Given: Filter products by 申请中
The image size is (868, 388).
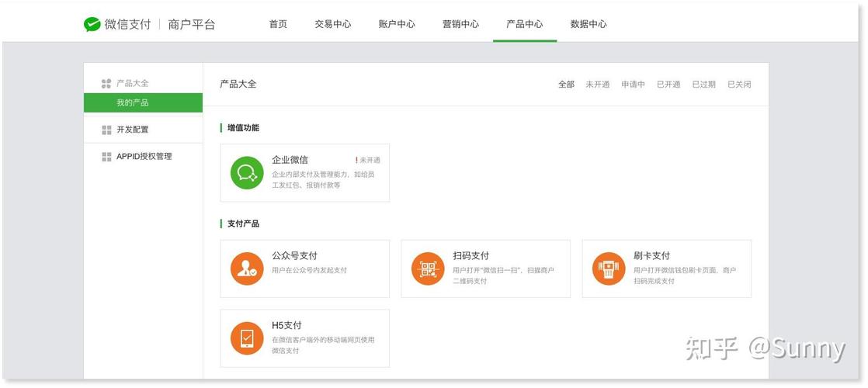Looking at the screenshot, I should point(633,84).
